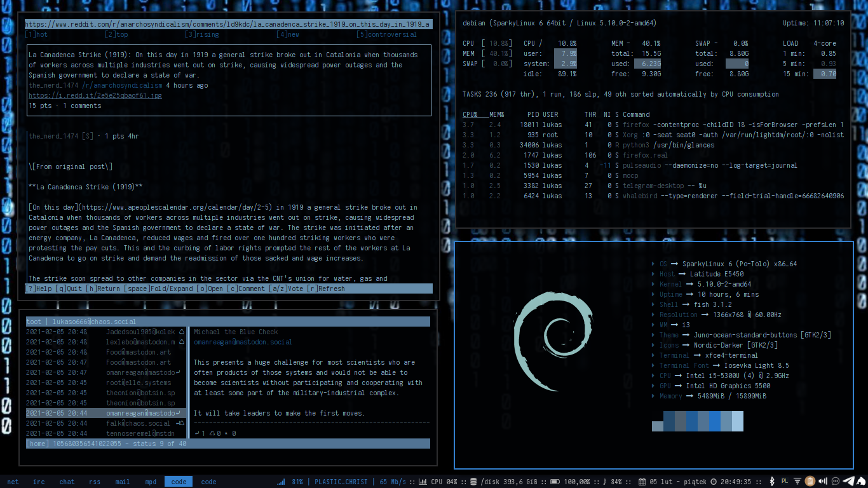
Task: Click the [a/z]Vote shortcut in reddit footer
Action: tap(286, 288)
